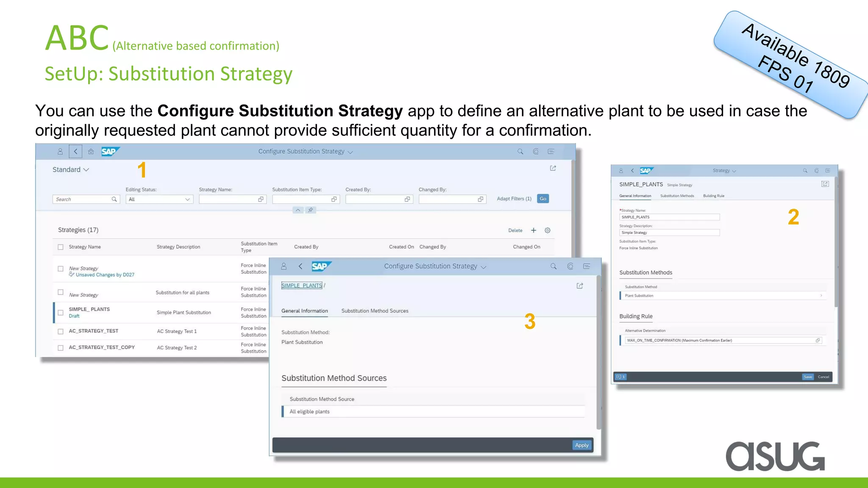Click the Search input field
Viewport: 868px width, 488px height.
(86, 199)
